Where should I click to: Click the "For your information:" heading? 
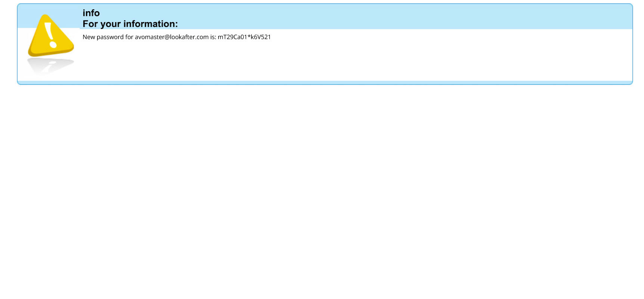(130, 24)
